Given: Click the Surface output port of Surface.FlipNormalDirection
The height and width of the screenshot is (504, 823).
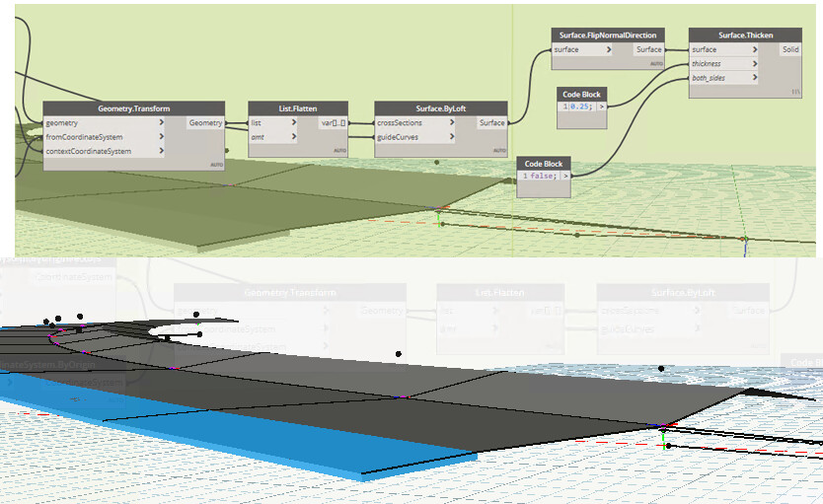Looking at the screenshot, I should point(649,49).
